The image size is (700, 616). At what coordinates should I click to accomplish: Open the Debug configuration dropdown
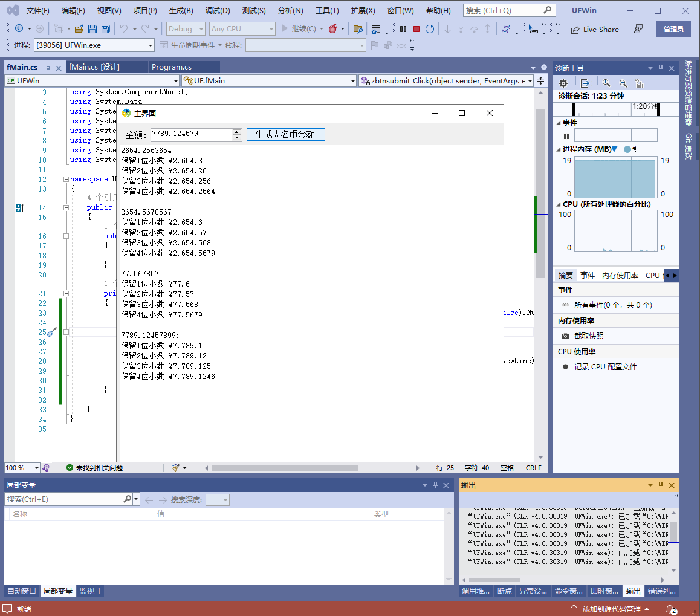[x=186, y=29]
